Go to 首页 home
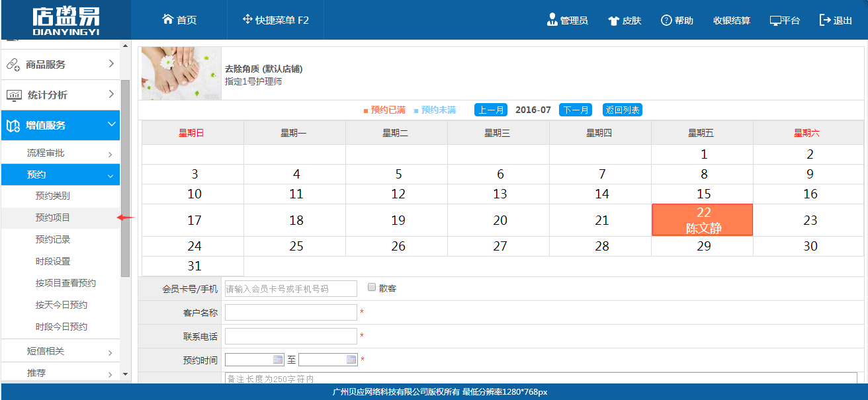868x400 pixels. tap(179, 20)
